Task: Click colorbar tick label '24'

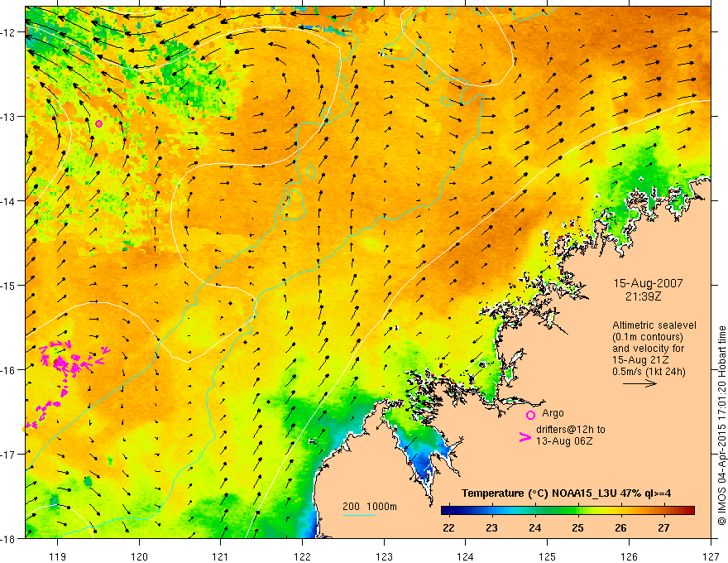Action: [x=535, y=527]
